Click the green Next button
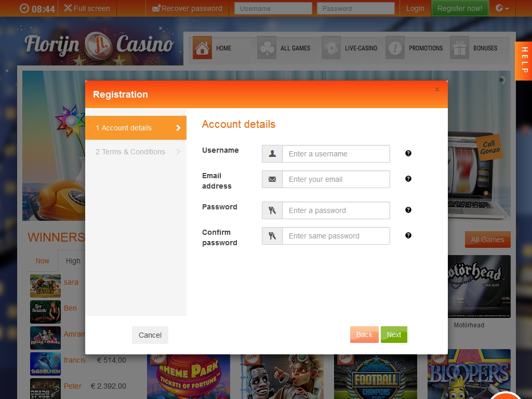532x399 pixels. (x=394, y=335)
